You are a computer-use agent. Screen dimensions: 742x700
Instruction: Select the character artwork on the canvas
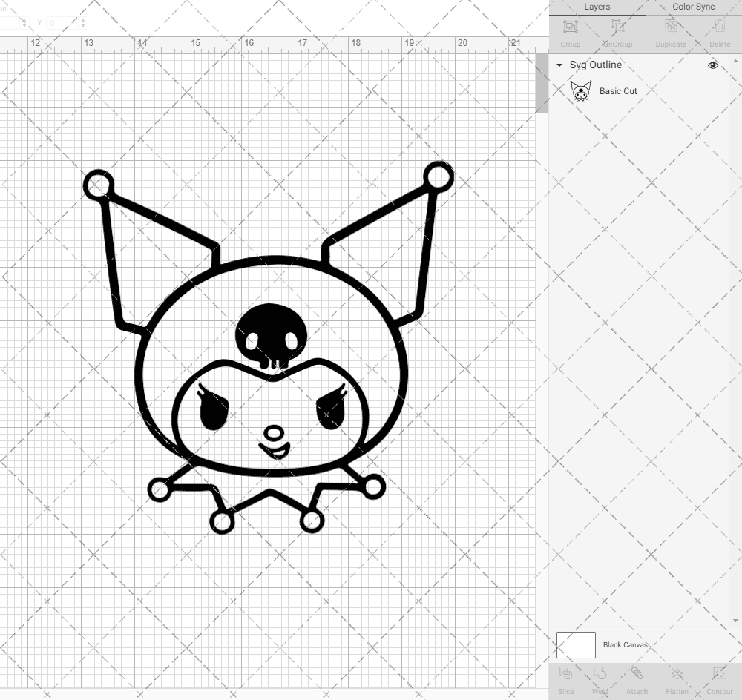coord(269,348)
